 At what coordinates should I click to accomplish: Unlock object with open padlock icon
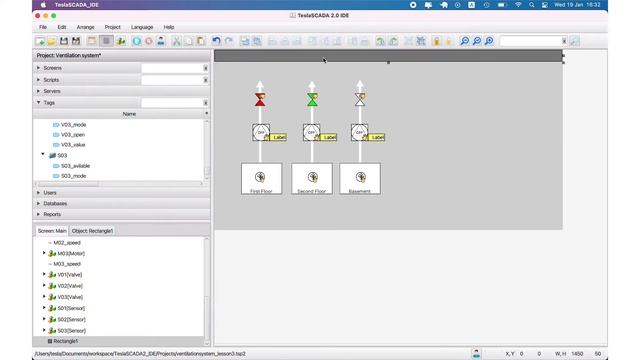point(449,41)
